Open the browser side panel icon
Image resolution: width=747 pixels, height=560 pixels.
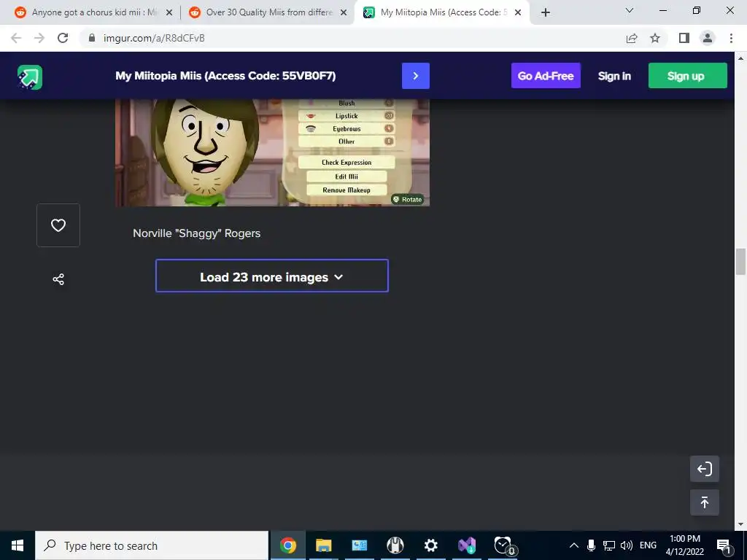pos(684,38)
